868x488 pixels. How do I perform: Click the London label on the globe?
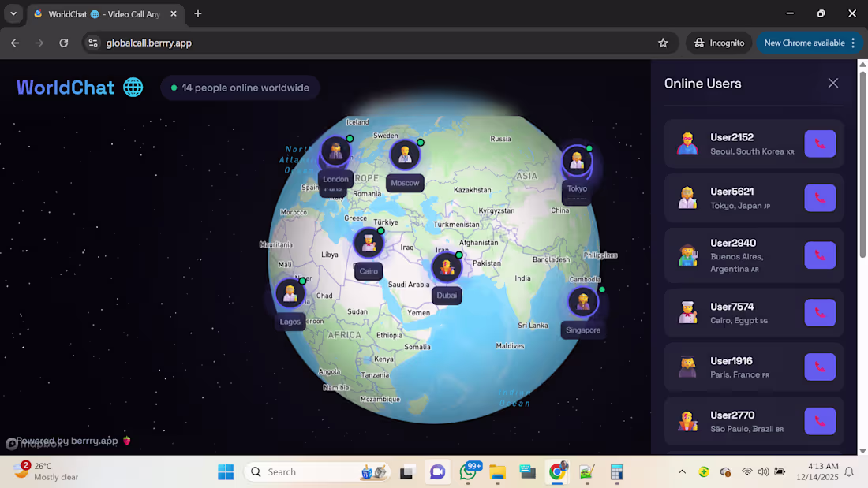click(x=335, y=179)
